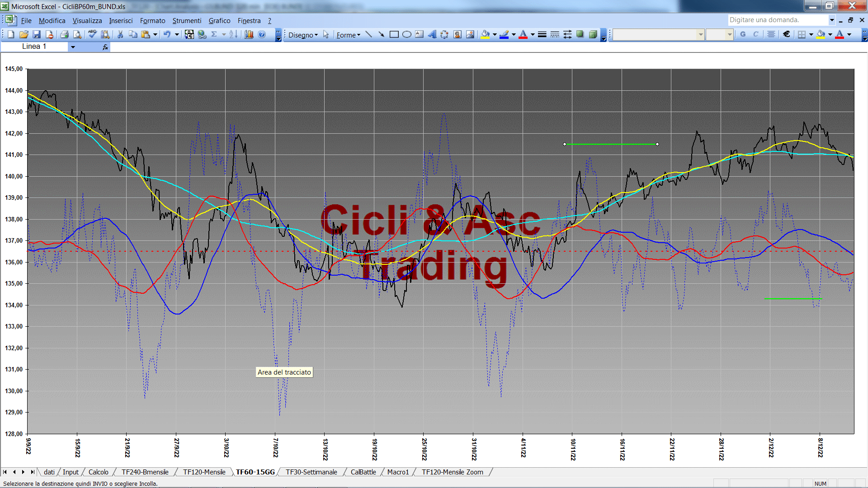
Task: Open the Drawing Line Color dropdown arrow
Action: point(514,34)
